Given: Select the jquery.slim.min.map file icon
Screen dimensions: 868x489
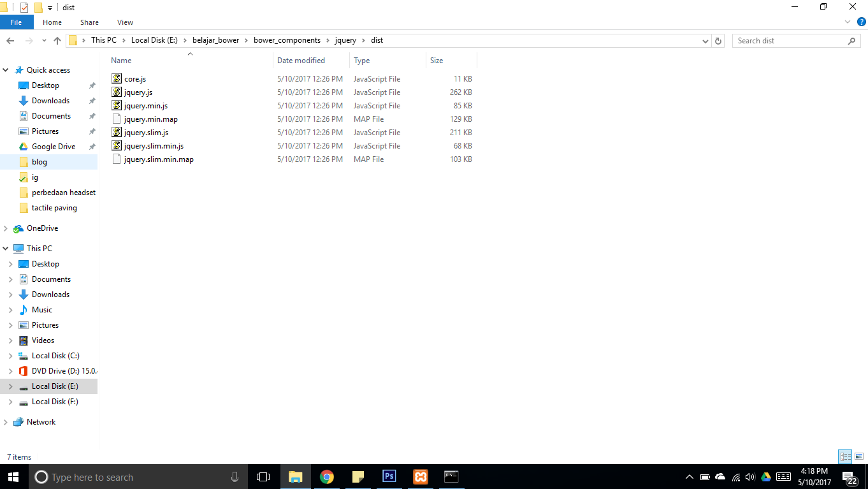Looking at the screenshot, I should click(116, 159).
